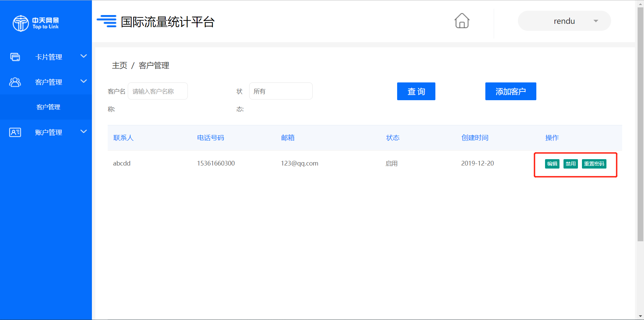Click the Top to Link logo
Screen dimensions: 644x320
[x=36, y=23]
